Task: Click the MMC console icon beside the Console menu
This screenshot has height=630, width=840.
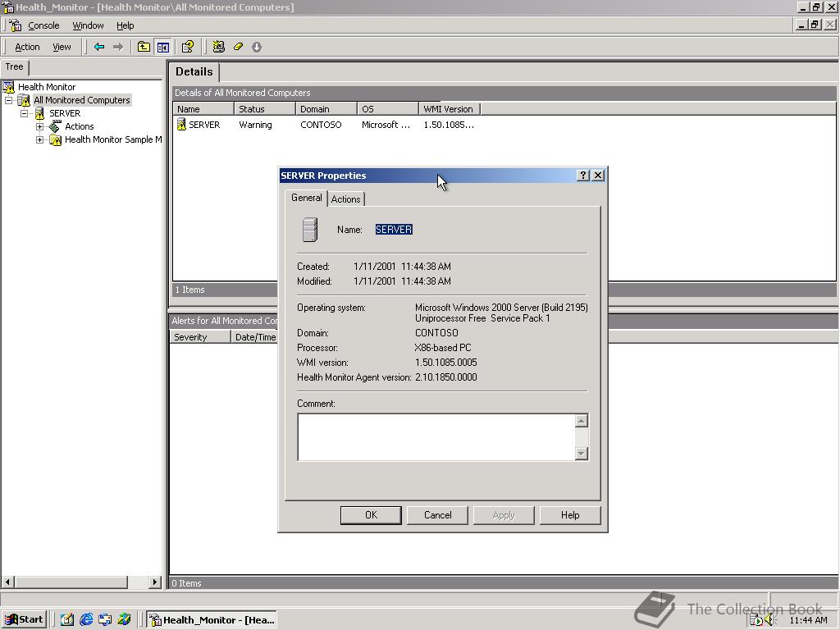Action: pyautogui.click(x=15, y=25)
